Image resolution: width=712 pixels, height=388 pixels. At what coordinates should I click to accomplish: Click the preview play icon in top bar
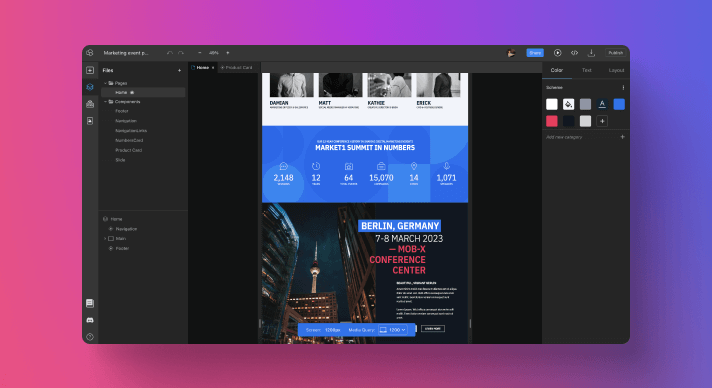[x=557, y=53]
